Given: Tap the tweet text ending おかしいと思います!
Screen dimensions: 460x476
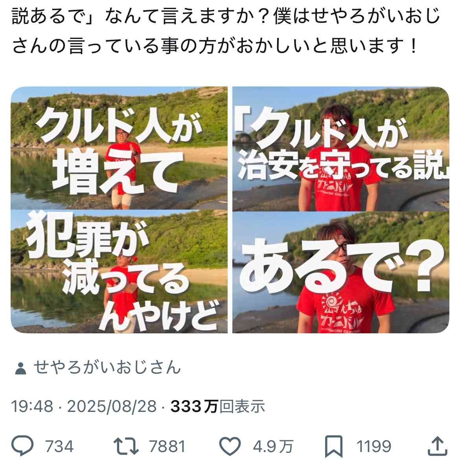Looking at the screenshot, I should 215,46.
